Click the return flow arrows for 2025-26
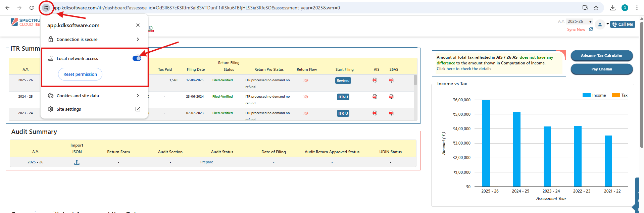The image size is (644, 213). tap(306, 81)
